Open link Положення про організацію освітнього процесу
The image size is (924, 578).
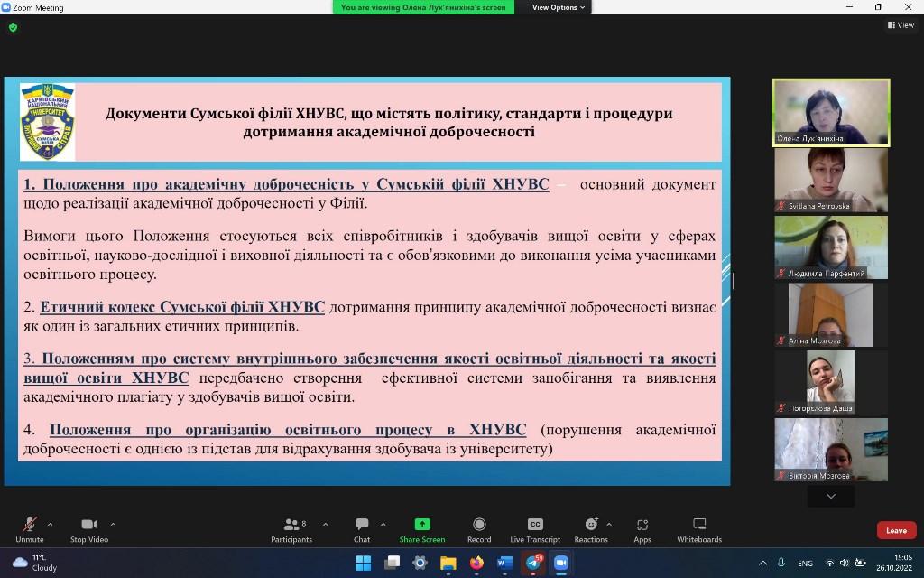[x=288, y=429]
